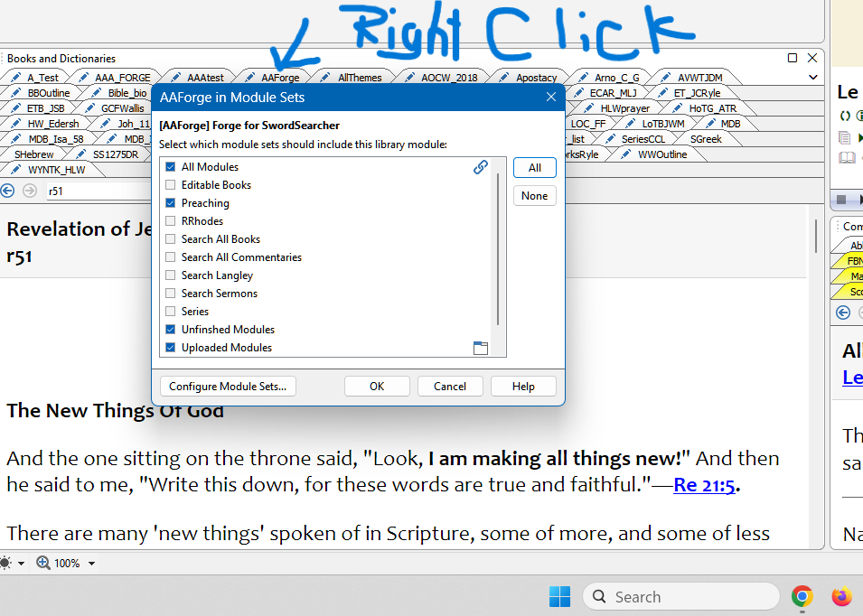The height and width of the screenshot is (616, 863).
Task: Check the Editable Books checkbox
Action: [171, 185]
